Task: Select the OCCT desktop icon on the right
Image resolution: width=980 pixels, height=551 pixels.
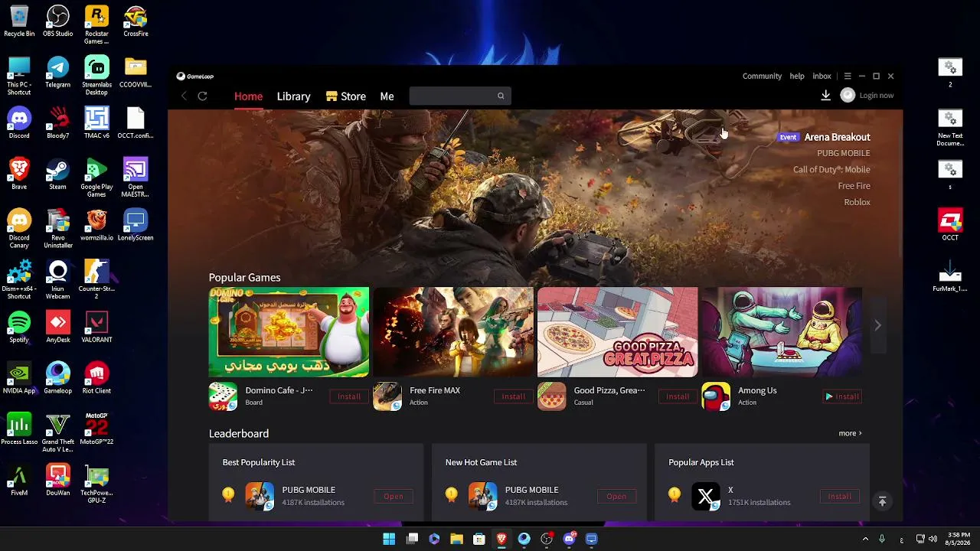Action: pos(950,225)
